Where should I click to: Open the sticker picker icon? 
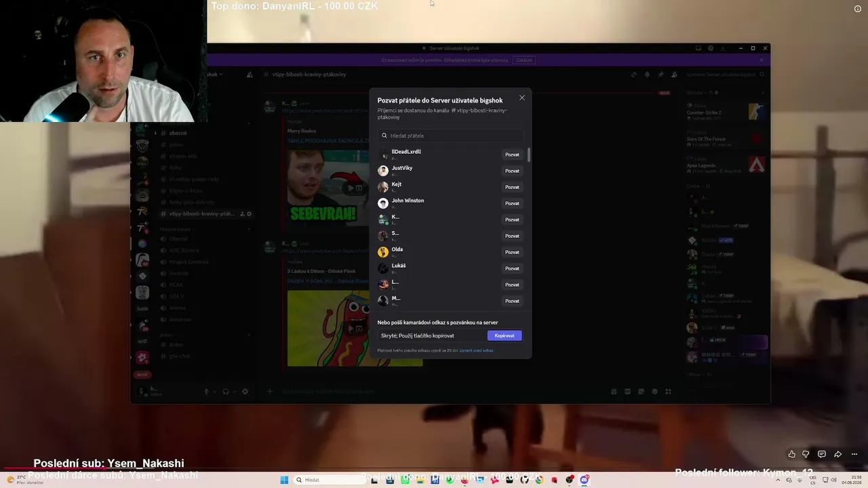(641, 391)
